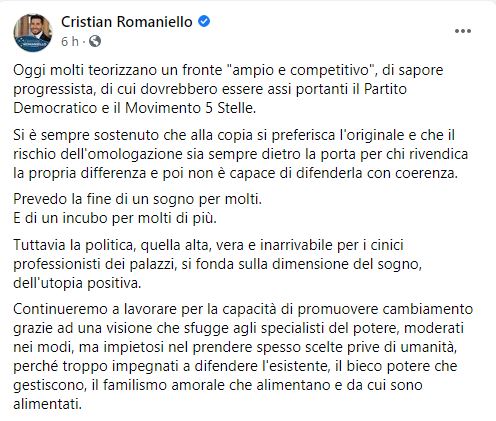
Task: Click the final word "alimentati."
Action: pyautogui.click(x=48, y=405)
